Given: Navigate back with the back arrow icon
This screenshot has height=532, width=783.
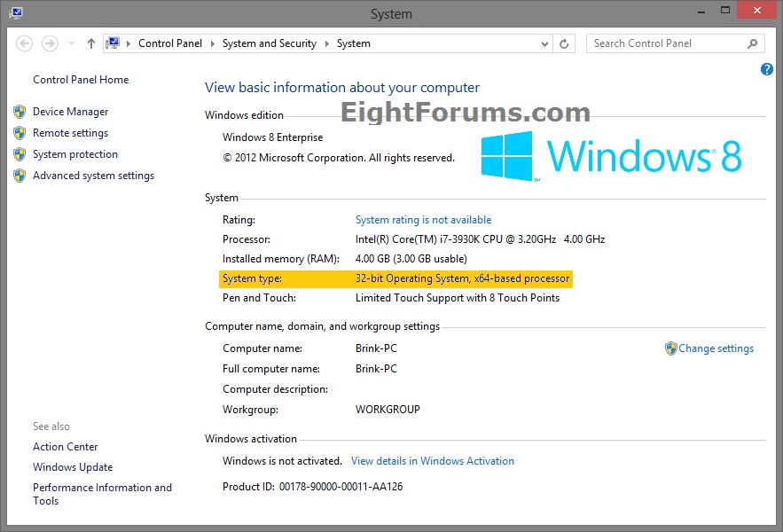Looking at the screenshot, I should [25, 43].
